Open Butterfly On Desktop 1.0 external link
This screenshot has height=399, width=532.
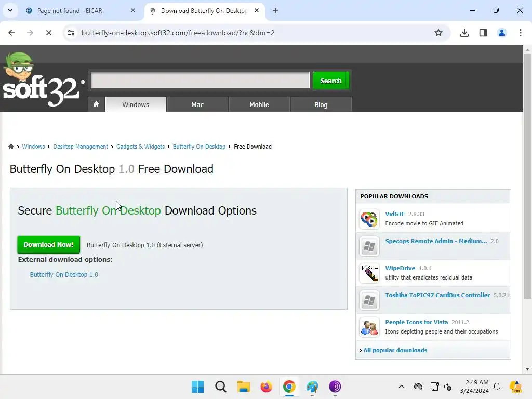[x=64, y=274]
